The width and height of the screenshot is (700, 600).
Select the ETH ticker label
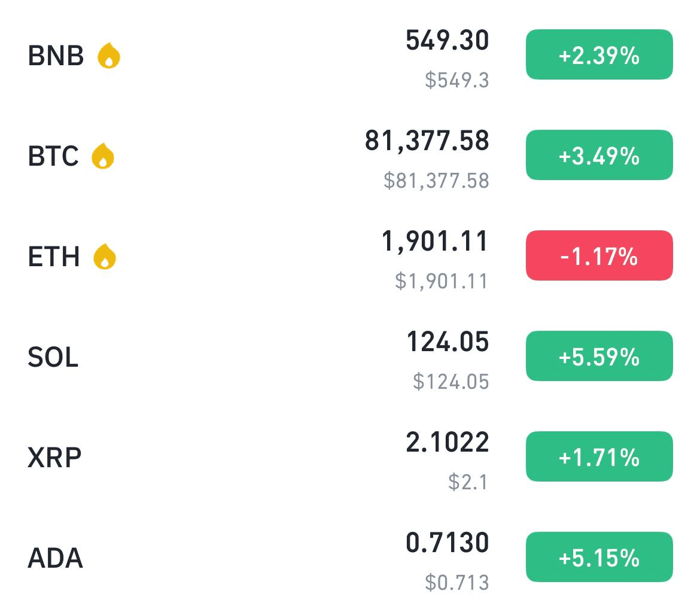click(x=54, y=257)
